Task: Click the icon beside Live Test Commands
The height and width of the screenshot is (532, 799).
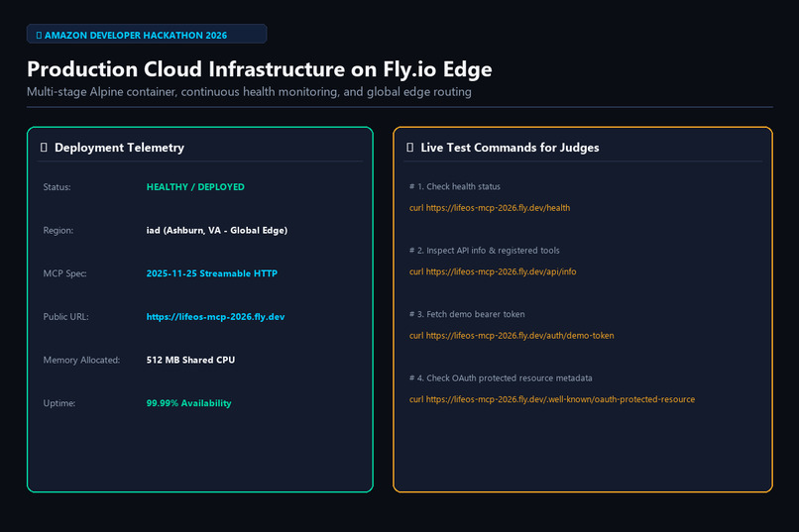Action: coord(409,148)
